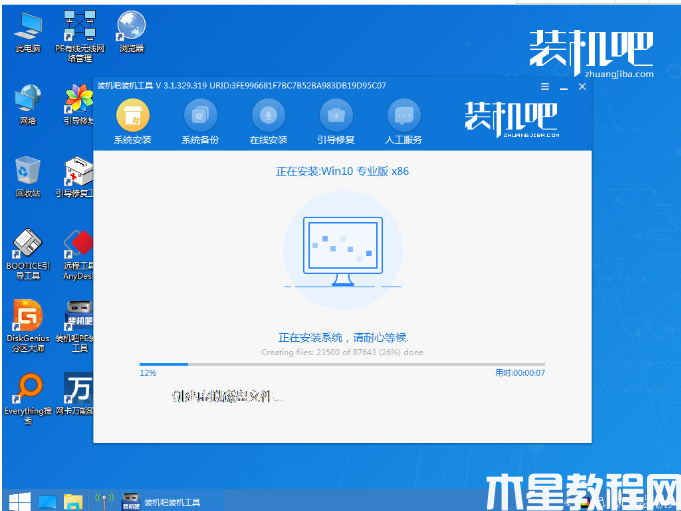
Task: Open the Windows Start button
Action: pos(20,502)
